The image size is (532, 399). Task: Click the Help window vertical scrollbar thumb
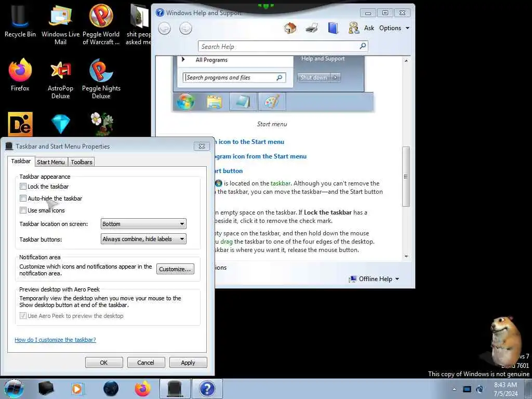point(406,177)
